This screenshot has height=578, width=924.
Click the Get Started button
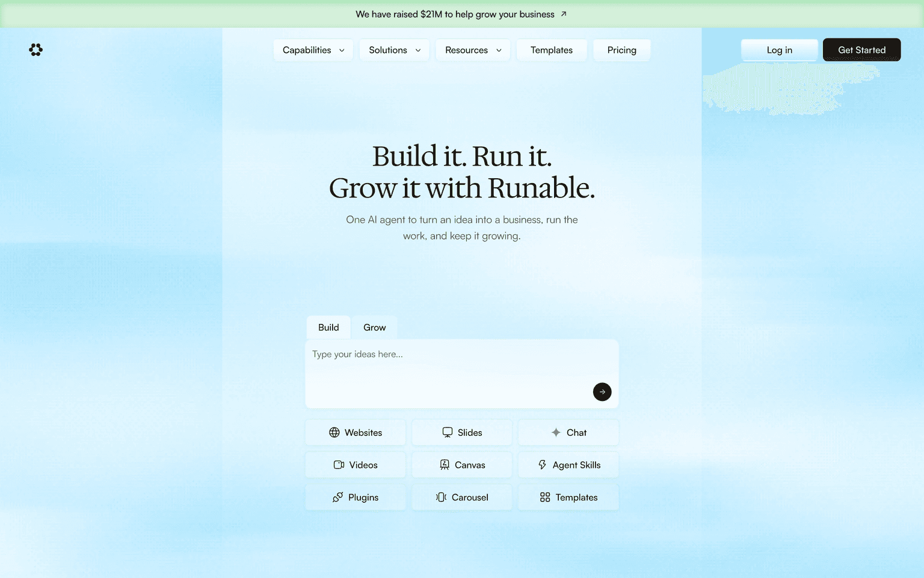862,50
